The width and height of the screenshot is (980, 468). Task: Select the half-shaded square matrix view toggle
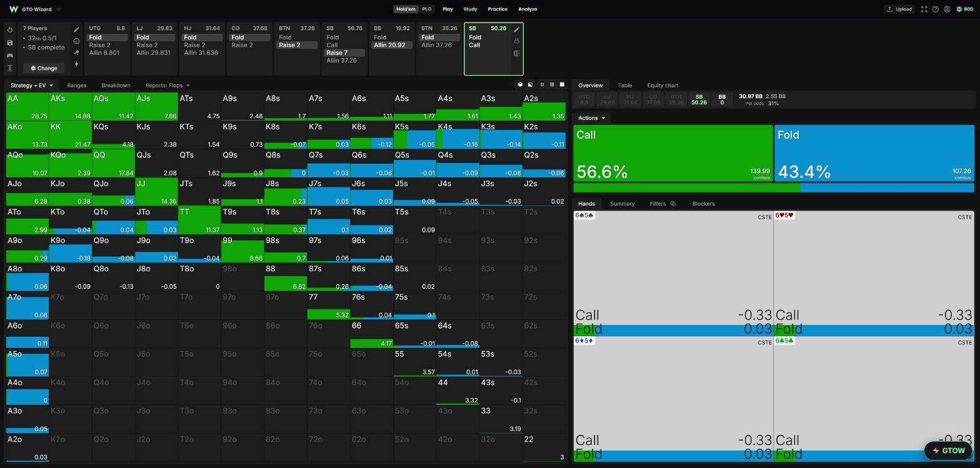pyautogui.click(x=531, y=84)
